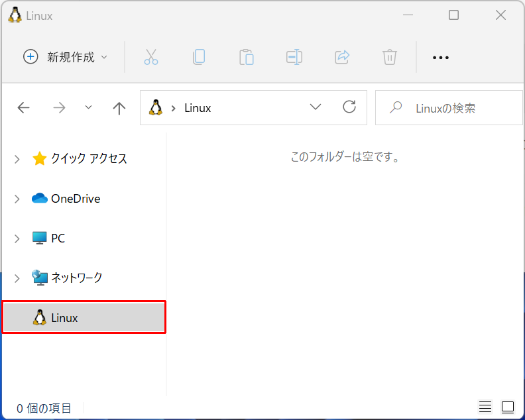The image size is (525, 420).
Task: Click the Share icon in toolbar
Action: (x=342, y=57)
